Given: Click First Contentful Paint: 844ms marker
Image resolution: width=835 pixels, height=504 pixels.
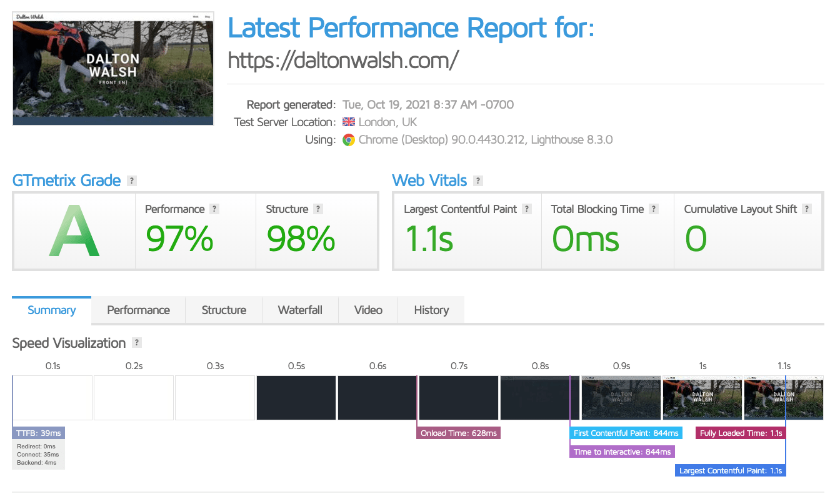Looking at the screenshot, I should (626, 433).
